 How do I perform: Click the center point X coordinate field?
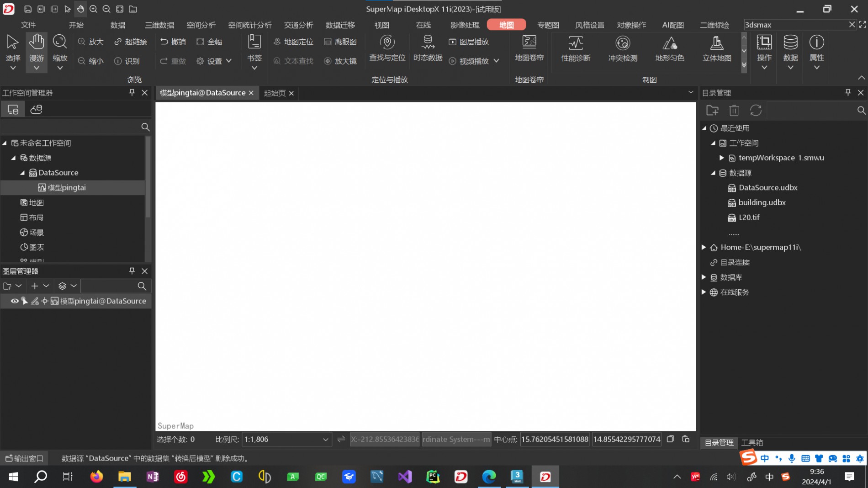click(555, 439)
